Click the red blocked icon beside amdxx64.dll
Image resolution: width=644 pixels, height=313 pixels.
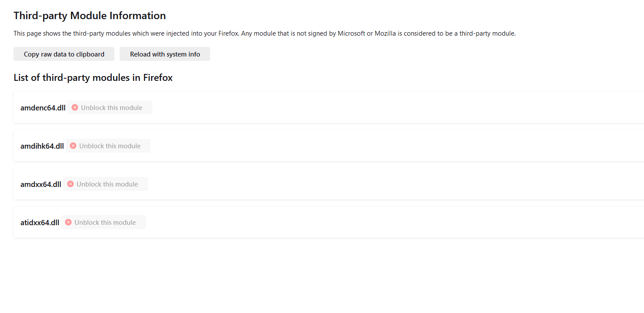coord(70,184)
